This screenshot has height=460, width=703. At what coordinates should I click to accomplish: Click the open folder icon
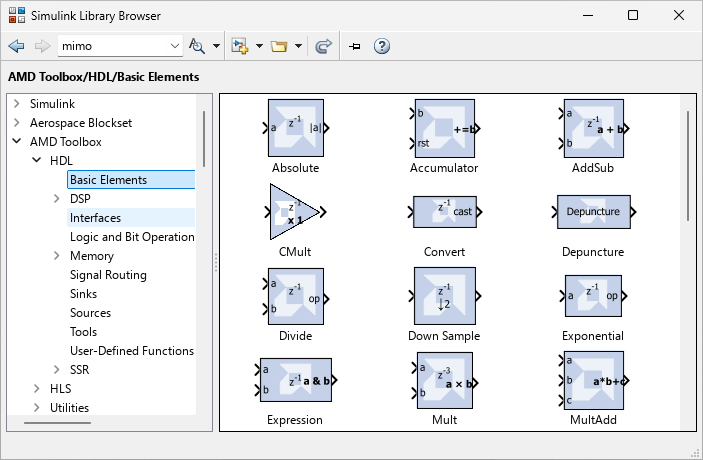[279, 46]
